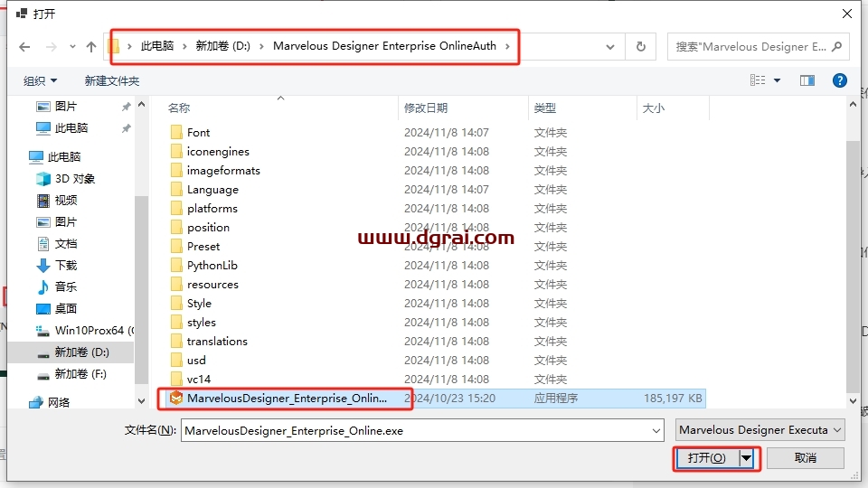868x488 pixels.
Task: Open 下载 folder in sidebar
Action: tap(65, 266)
